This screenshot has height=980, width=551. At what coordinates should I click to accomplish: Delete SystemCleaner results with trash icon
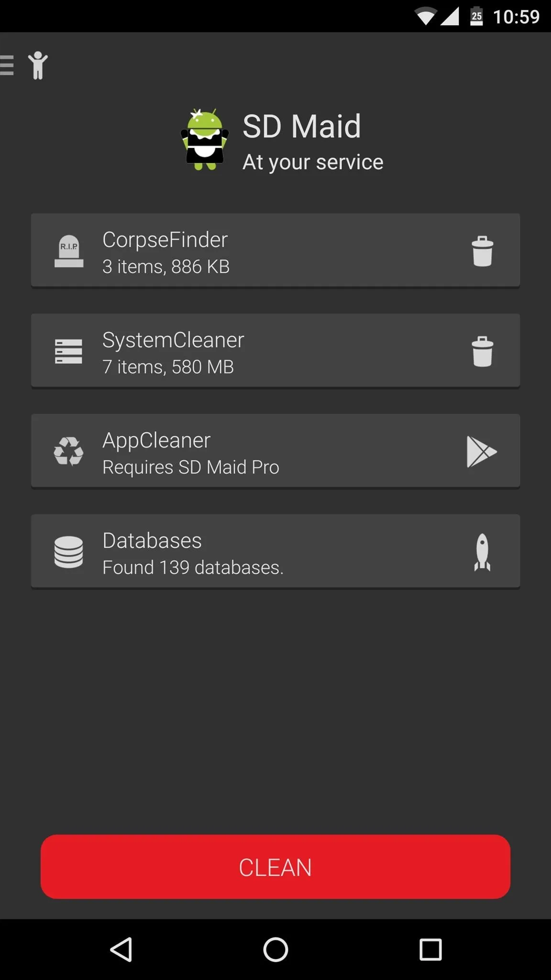pos(482,351)
